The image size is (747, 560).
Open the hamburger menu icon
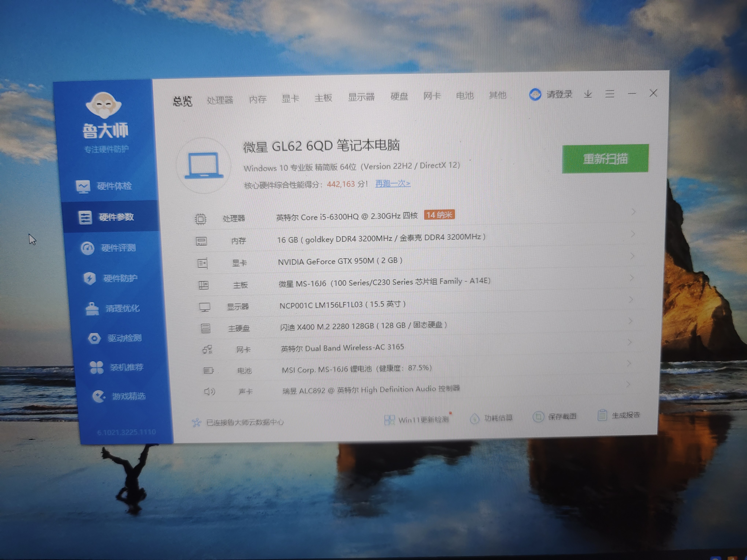pyautogui.click(x=610, y=94)
